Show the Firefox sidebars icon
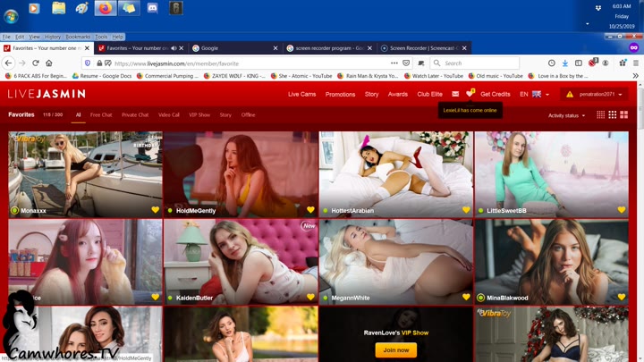 tap(579, 63)
